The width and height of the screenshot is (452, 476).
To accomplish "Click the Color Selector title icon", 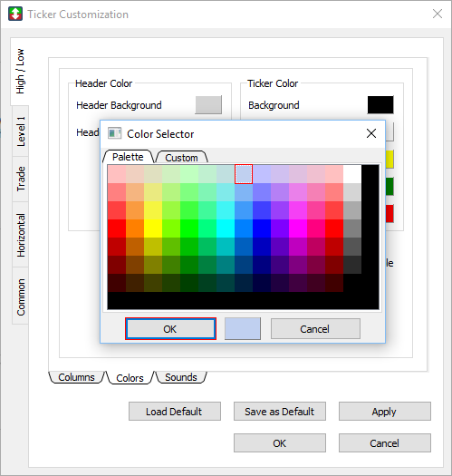I will click(115, 133).
